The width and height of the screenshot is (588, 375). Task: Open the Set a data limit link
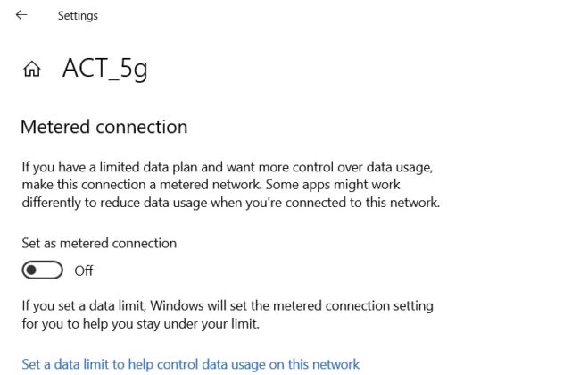coord(190,364)
